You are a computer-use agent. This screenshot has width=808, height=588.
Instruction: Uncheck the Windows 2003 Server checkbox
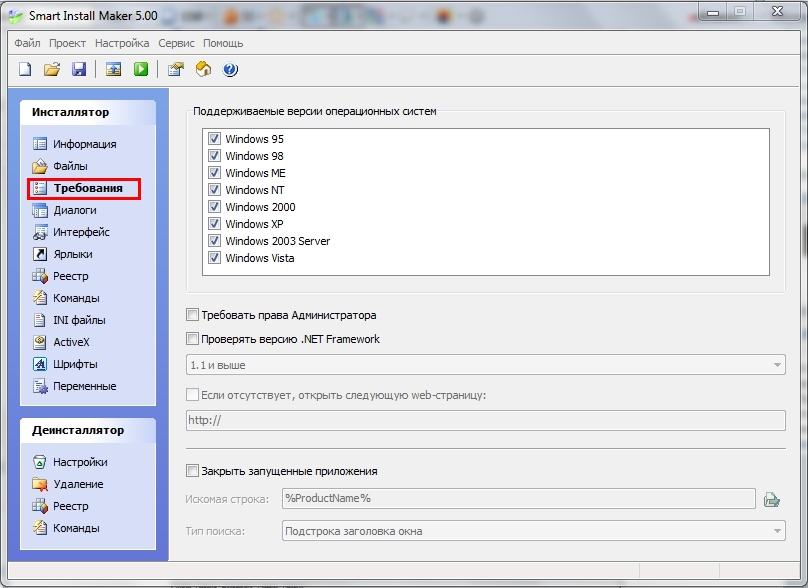click(214, 241)
